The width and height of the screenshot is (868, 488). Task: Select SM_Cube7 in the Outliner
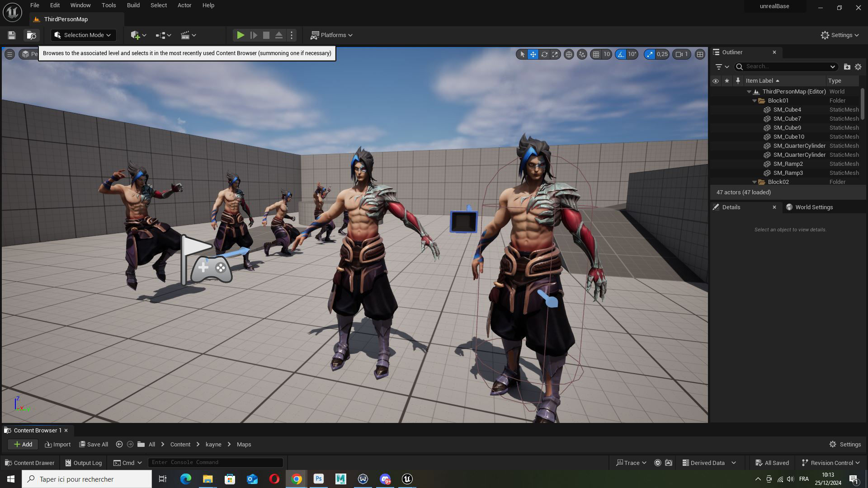coord(787,119)
